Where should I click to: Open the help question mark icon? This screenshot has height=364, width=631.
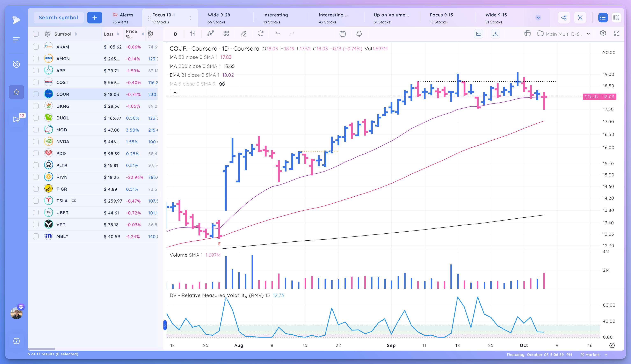(16, 341)
